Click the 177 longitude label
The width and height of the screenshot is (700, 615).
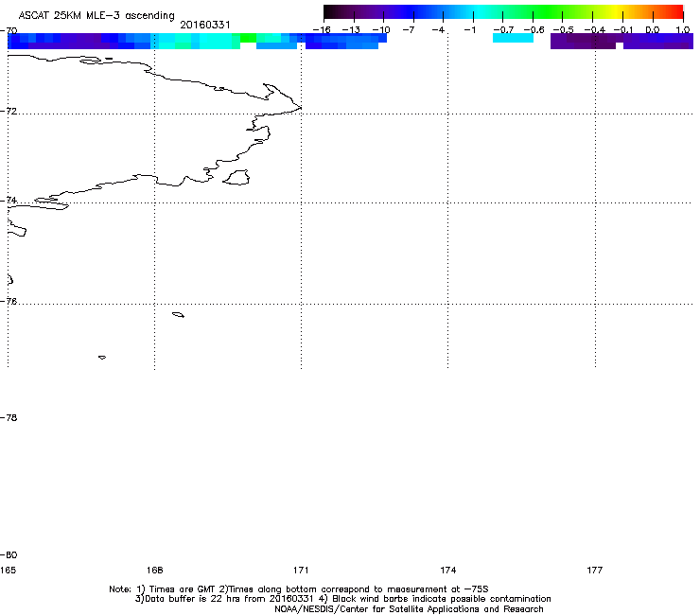595,570
